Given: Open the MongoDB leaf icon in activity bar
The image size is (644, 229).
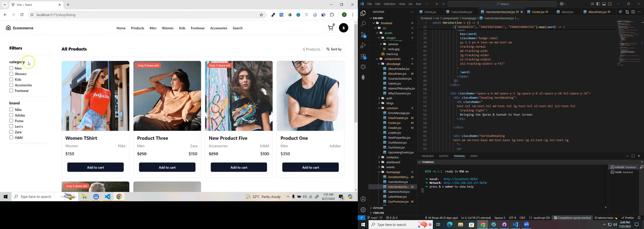Looking at the screenshot, I should [x=363, y=78].
